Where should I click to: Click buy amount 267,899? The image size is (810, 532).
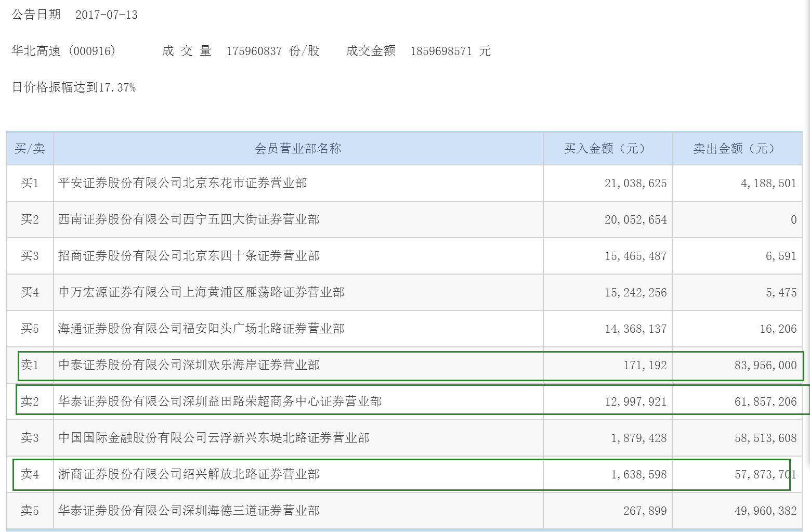645,511
